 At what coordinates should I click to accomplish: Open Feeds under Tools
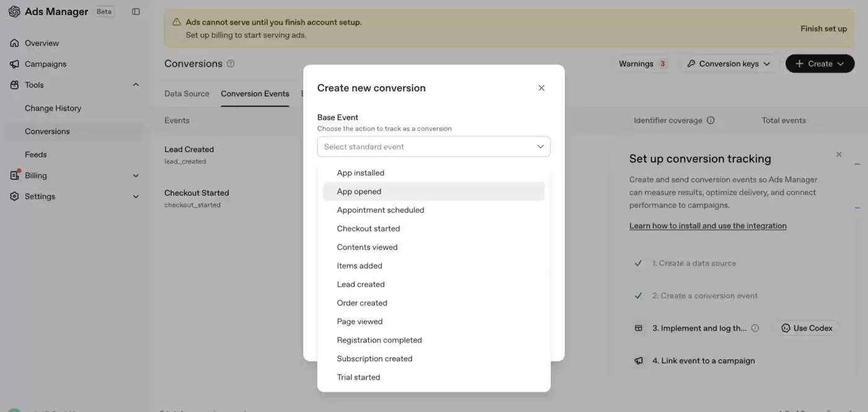click(35, 154)
